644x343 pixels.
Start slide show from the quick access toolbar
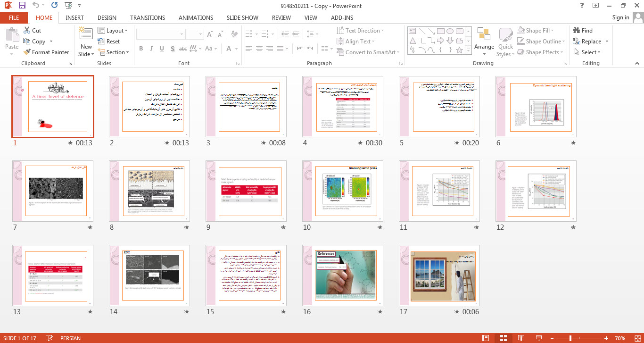69,5
